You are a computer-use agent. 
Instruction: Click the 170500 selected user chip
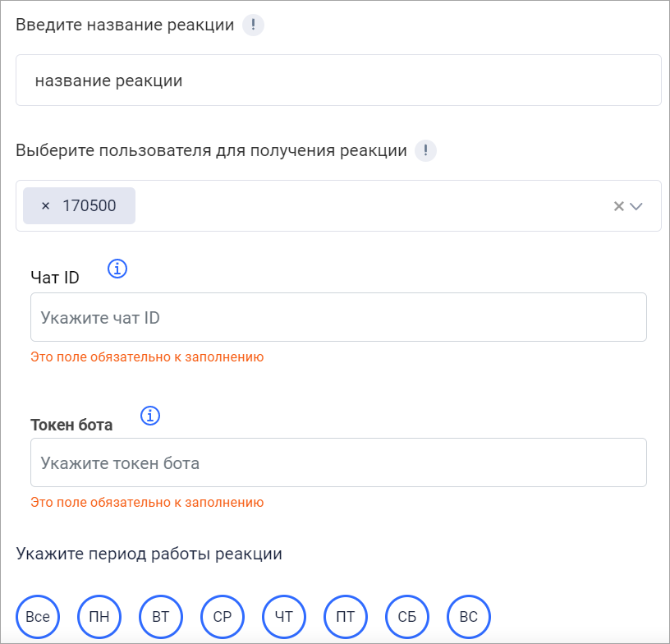[x=89, y=206]
